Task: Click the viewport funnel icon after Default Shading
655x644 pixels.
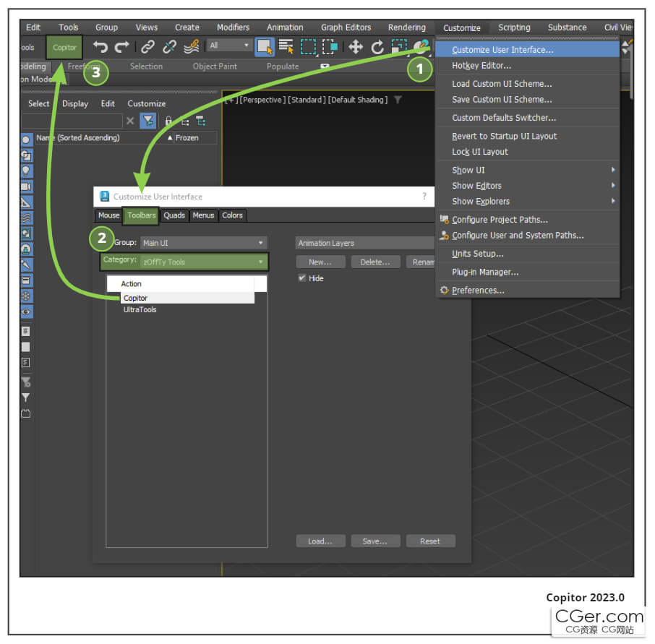Action: coord(398,100)
